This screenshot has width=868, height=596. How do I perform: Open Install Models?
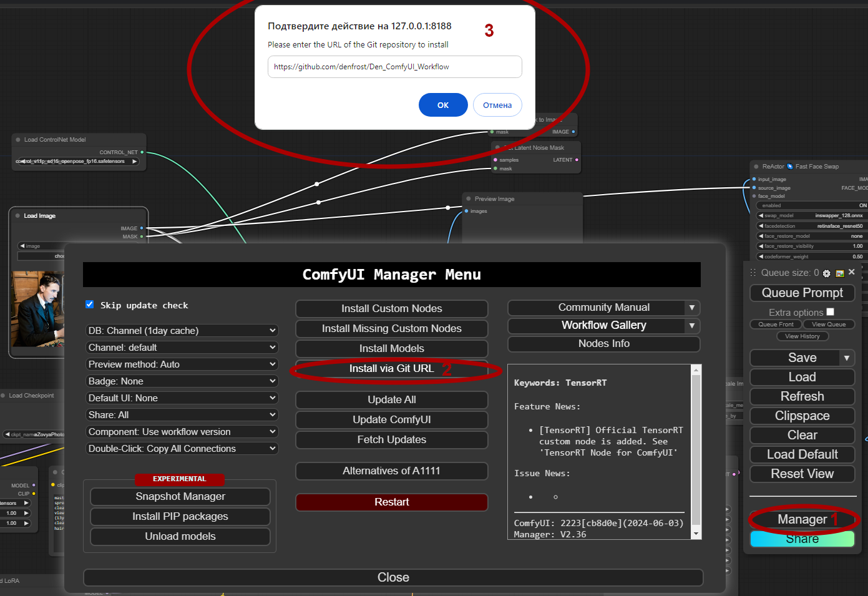392,348
